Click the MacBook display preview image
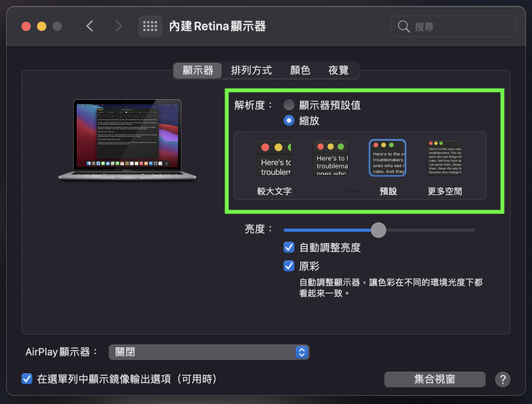Screen dimensions: 532x404 127,140
